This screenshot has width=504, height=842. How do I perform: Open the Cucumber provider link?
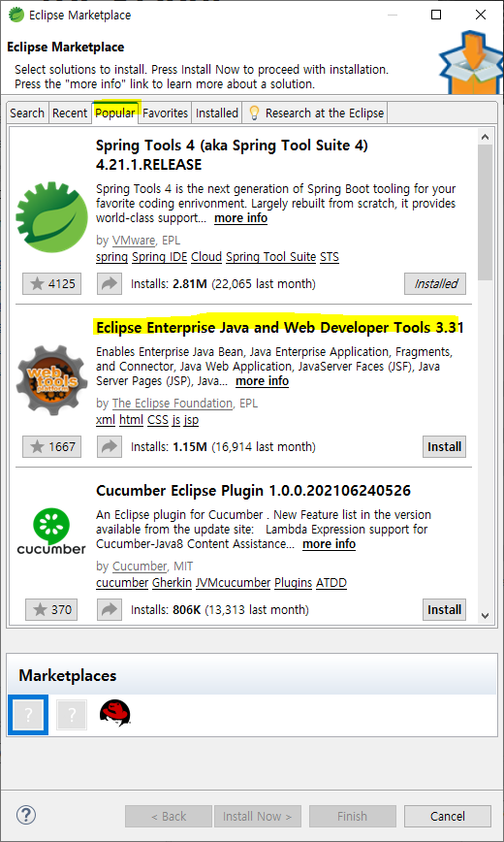pos(140,566)
